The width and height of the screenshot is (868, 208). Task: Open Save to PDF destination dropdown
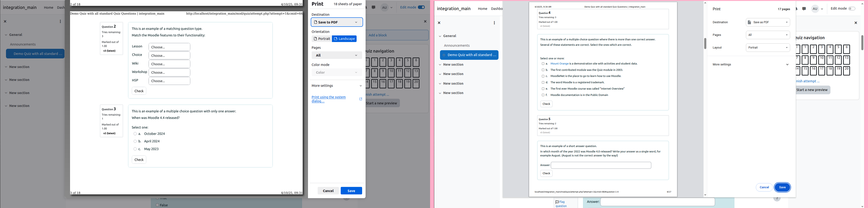coord(337,22)
